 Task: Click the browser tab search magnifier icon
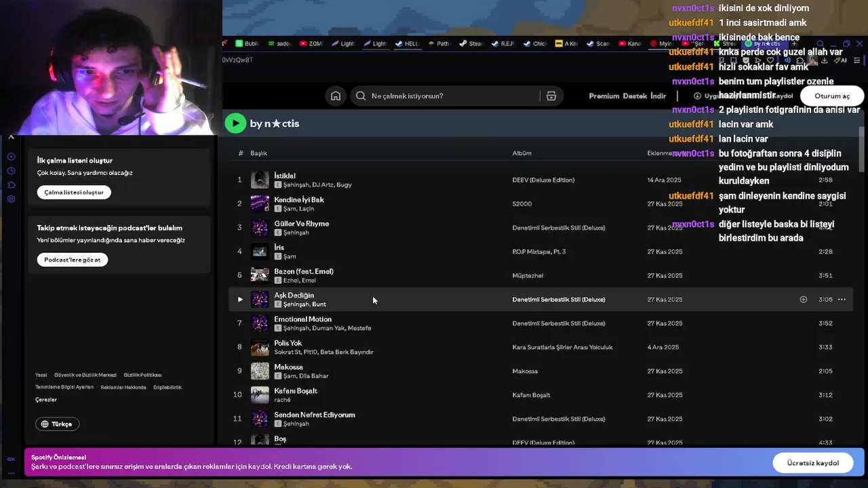tap(820, 43)
